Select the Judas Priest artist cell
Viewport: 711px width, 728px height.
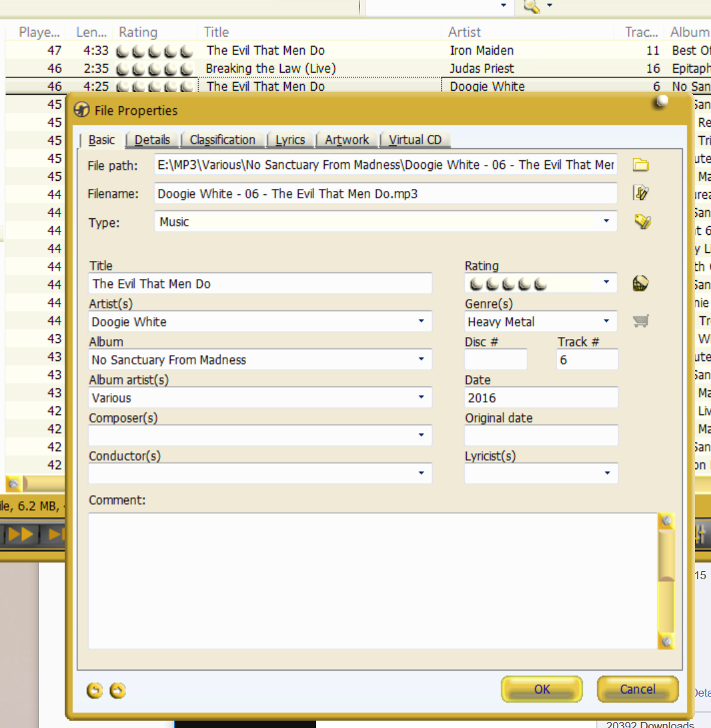482,68
